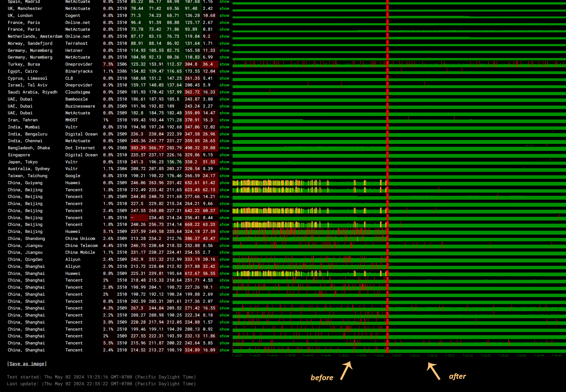Click 'show' for China, Guiyang Huawei row

coord(224,183)
